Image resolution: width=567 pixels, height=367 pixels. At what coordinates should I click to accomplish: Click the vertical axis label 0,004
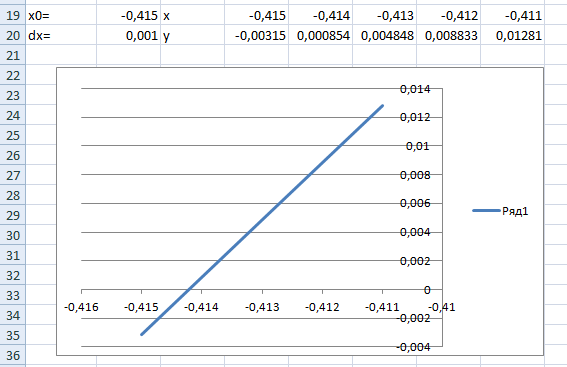[415, 232]
